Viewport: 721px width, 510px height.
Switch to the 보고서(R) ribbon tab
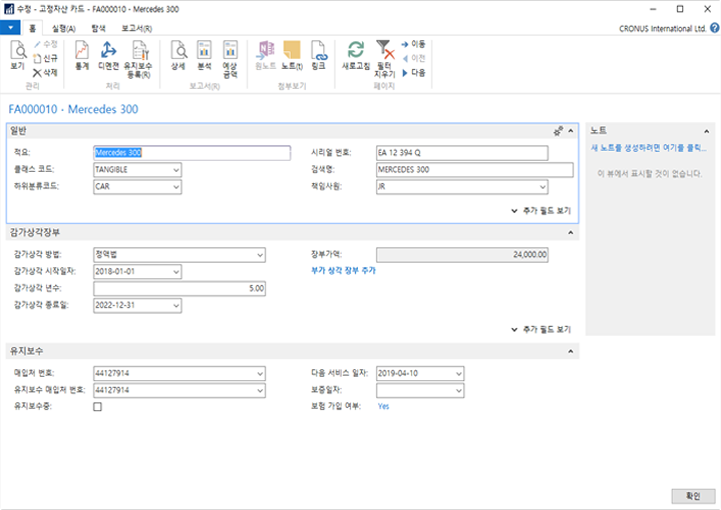coord(137,29)
